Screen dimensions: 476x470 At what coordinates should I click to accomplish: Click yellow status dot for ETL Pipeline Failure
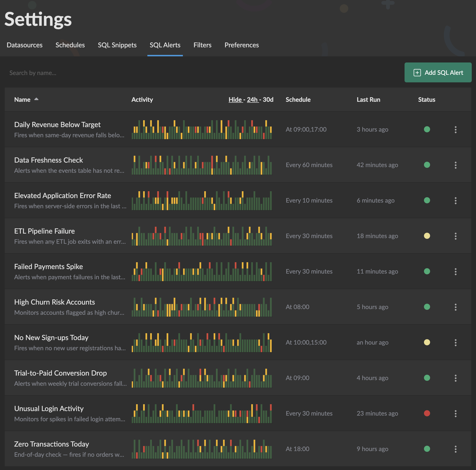(427, 236)
